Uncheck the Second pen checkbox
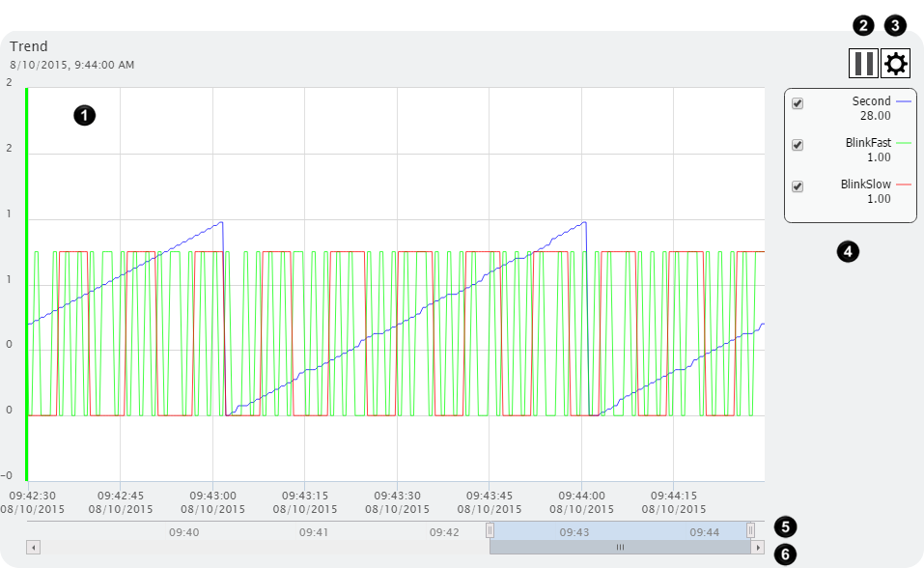 click(x=798, y=104)
